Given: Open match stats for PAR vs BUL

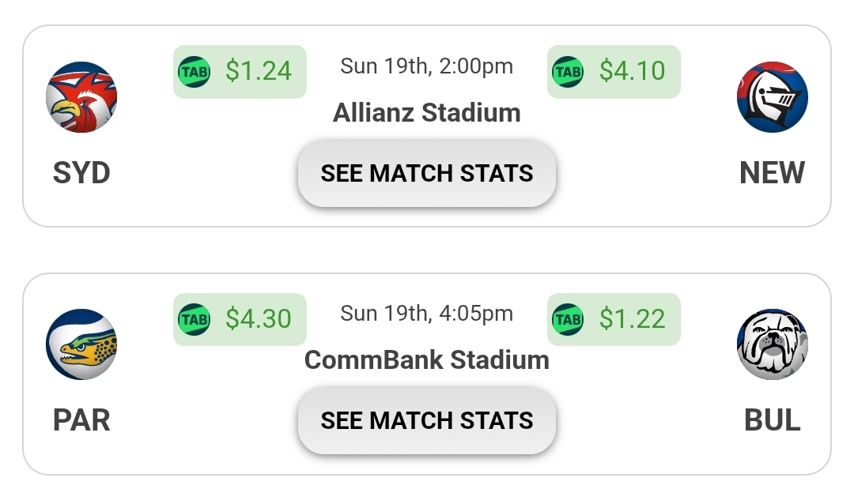Looking at the screenshot, I should pyautogui.click(x=427, y=421).
